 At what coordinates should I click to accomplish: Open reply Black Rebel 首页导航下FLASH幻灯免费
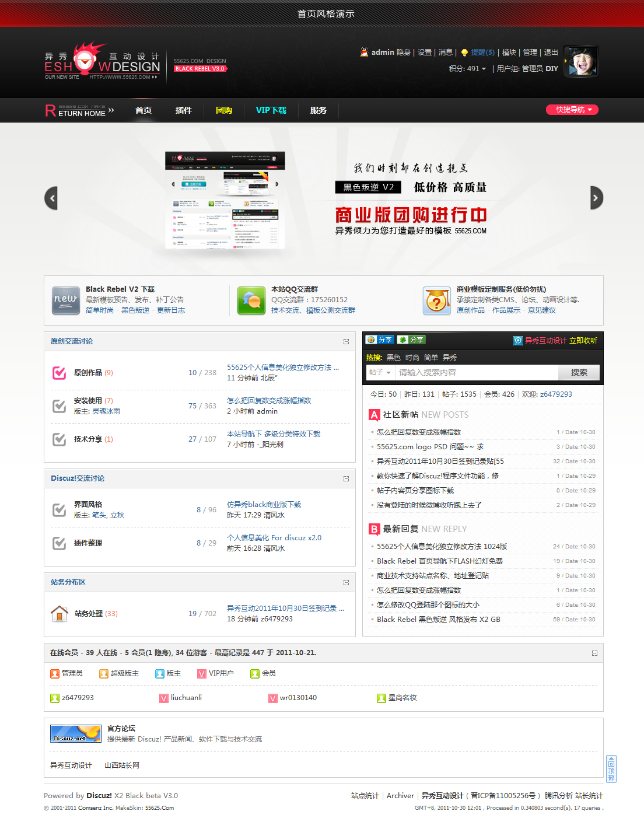(x=440, y=561)
